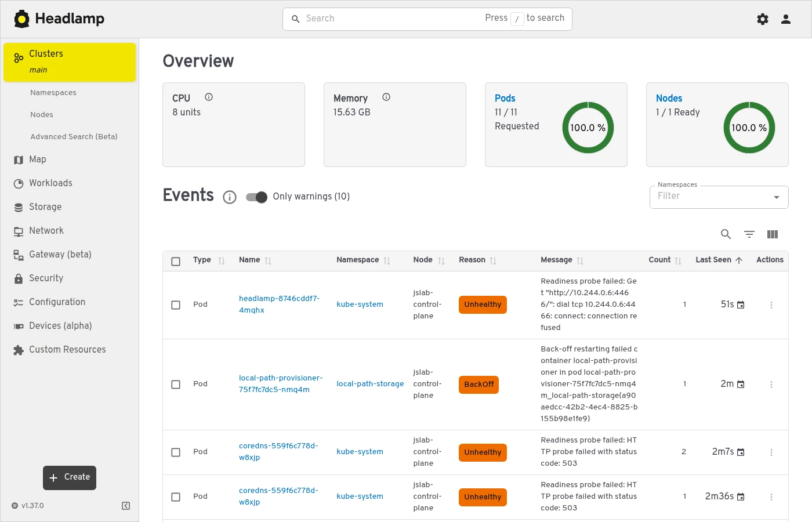Open actions menu for local-path-provisioner event
This screenshot has height=522, width=812.
[x=771, y=385]
